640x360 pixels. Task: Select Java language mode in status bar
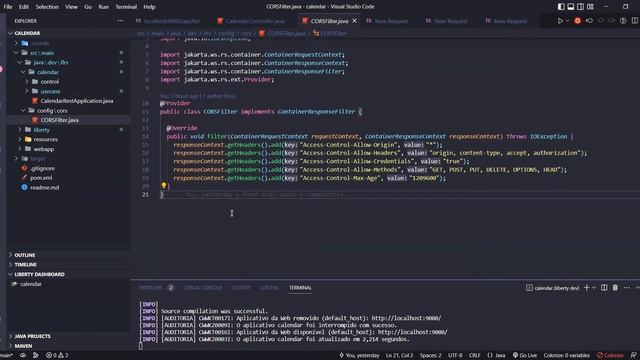click(x=496, y=356)
